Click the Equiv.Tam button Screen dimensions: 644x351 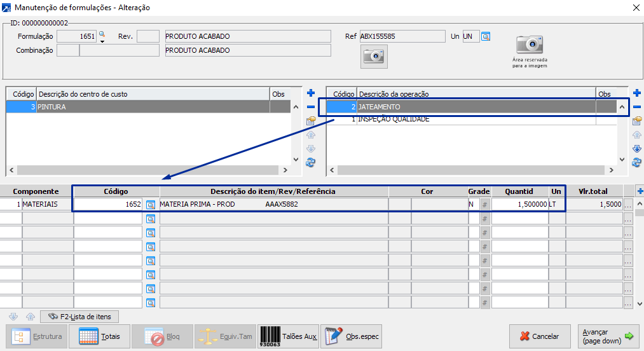225,336
